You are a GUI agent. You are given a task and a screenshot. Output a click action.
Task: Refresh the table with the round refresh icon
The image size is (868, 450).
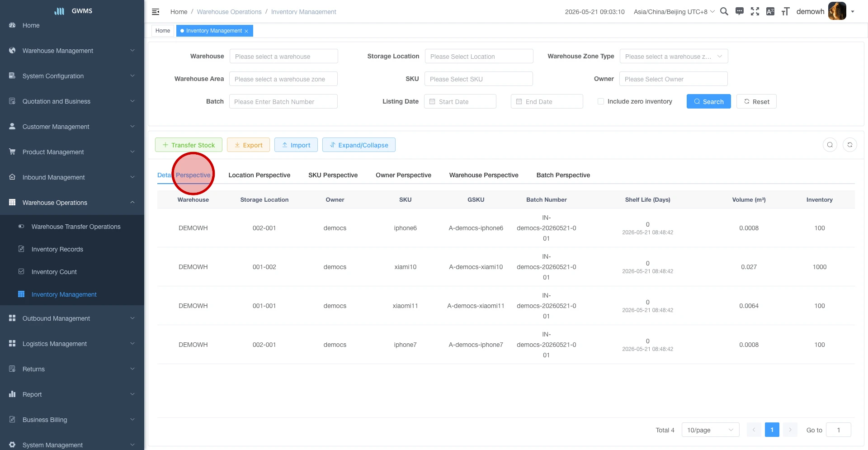point(850,145)
